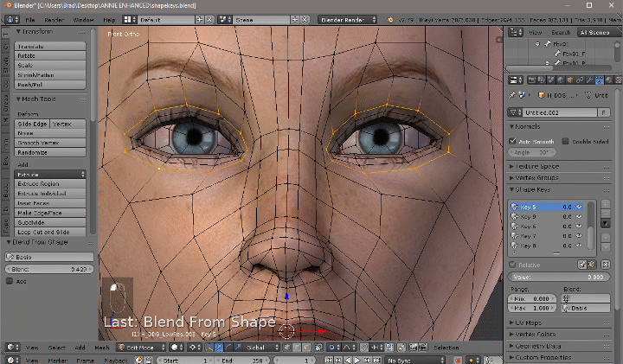Expand the Vertex Groups panel

(x=539, y=177)
